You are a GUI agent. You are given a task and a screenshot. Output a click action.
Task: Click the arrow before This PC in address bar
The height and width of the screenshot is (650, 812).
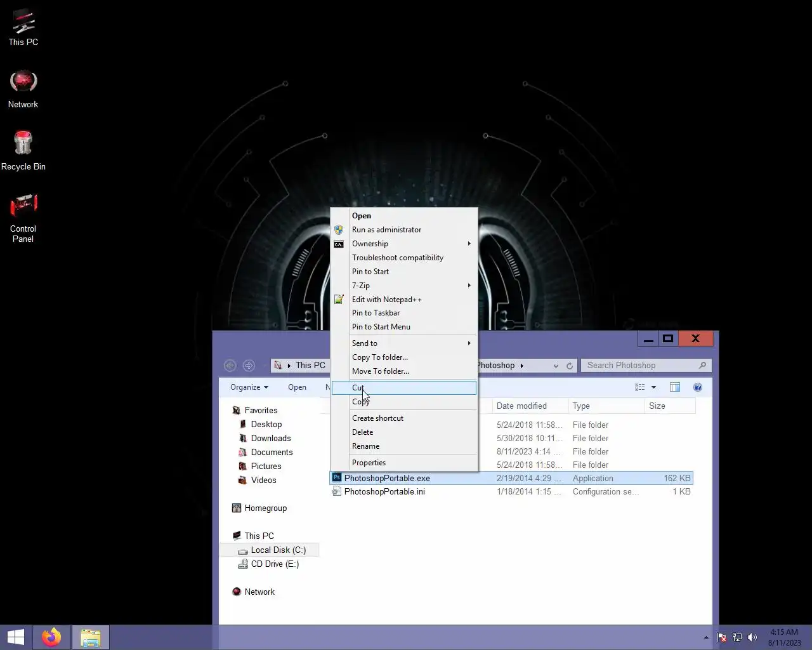(289, 366)
